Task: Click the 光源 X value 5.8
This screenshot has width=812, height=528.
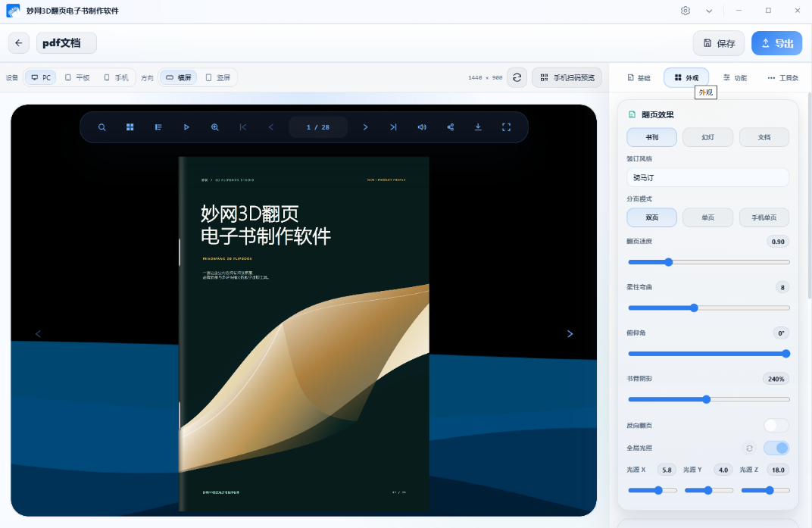Action: 667,470
